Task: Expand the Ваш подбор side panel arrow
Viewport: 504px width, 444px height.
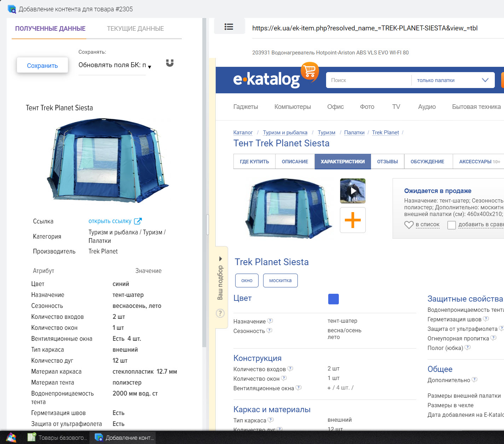Action: click(x=220, y=259)
